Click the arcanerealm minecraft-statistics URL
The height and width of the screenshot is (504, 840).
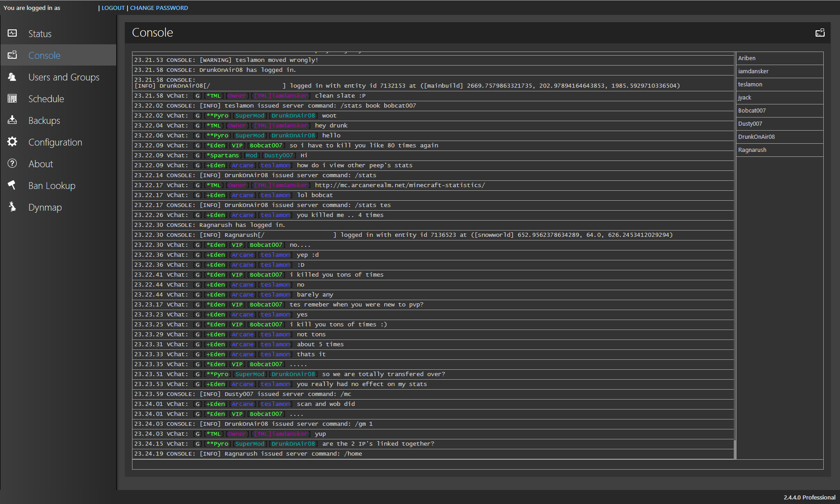pyautogui.click(x=400, y=185)
